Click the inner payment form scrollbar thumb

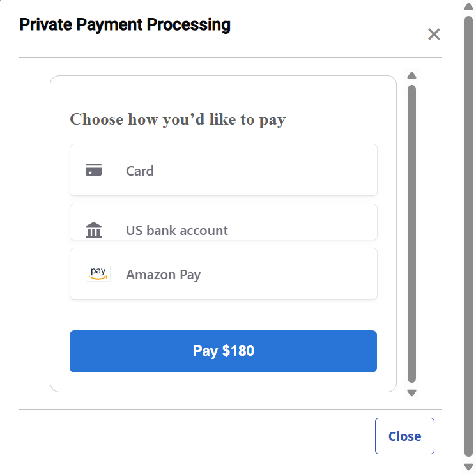tap(411, 233)
